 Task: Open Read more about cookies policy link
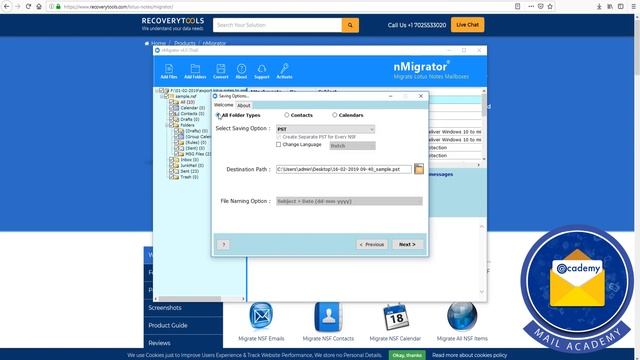[469, 355]
